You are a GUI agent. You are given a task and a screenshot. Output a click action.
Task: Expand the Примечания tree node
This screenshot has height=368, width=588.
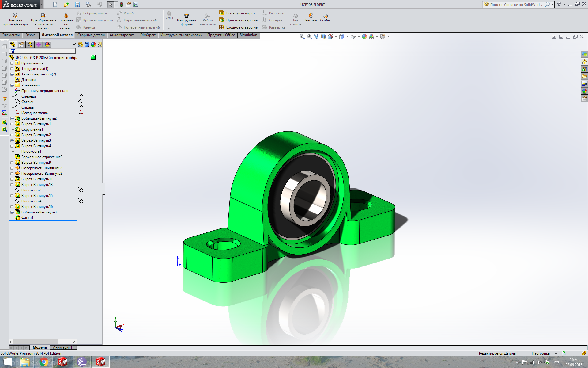tap(12, 63)
